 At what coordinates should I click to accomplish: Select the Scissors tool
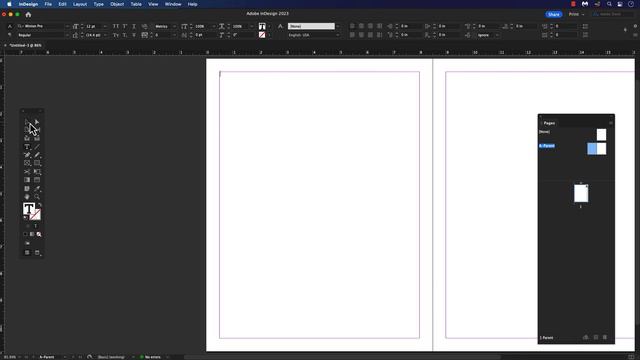coord(27,172)
